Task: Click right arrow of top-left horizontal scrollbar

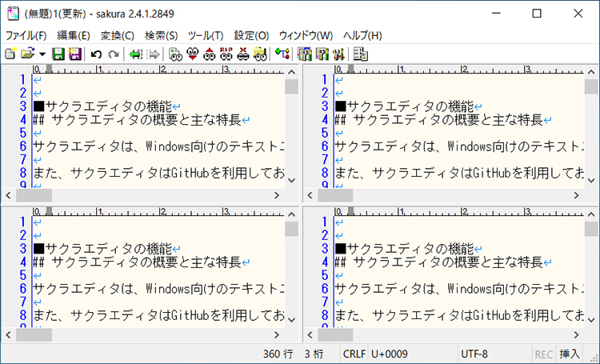Action: tap(277, 195)
